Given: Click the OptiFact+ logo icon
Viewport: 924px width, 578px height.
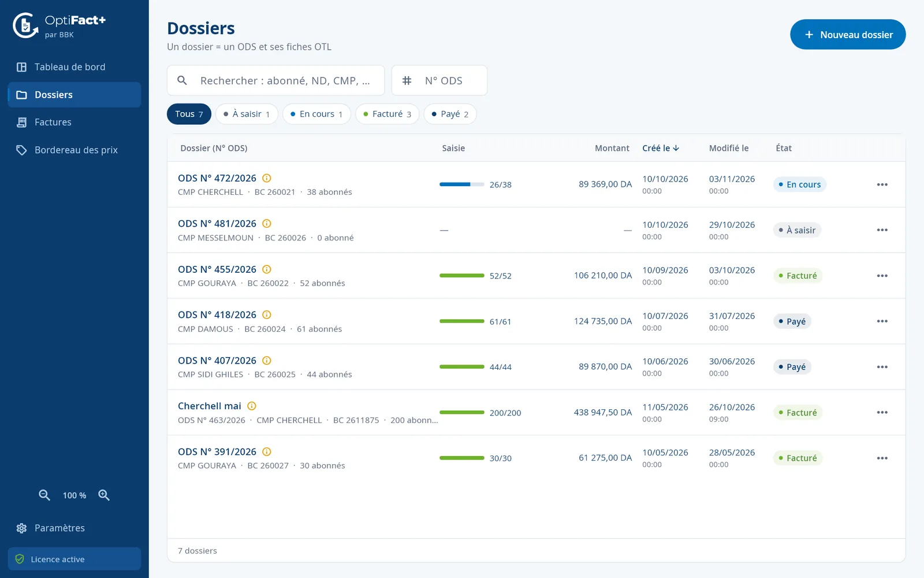Looking at the screenshot, I should coord(25,25).
